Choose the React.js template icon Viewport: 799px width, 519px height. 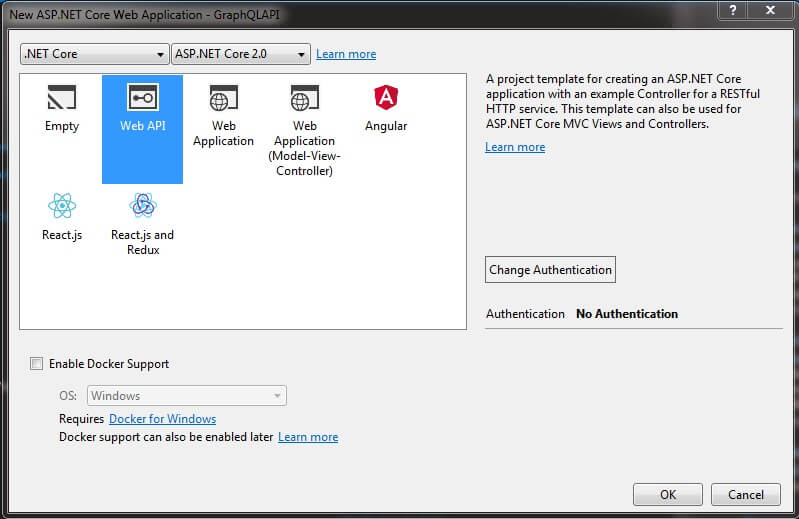62,206
